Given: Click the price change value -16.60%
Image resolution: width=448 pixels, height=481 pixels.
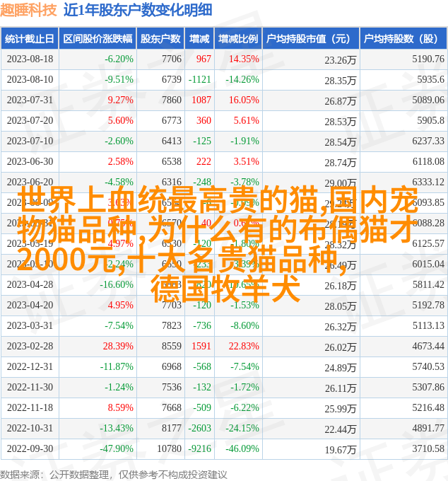Looking at the screenshot, I should coord(117,284).
